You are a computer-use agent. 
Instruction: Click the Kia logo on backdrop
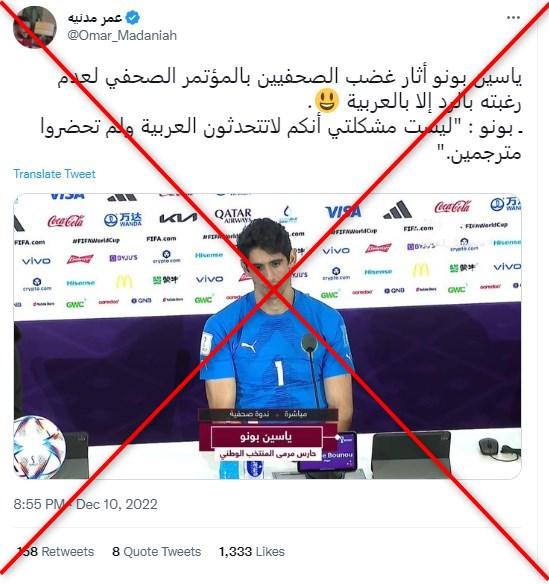tap(178, 218)
